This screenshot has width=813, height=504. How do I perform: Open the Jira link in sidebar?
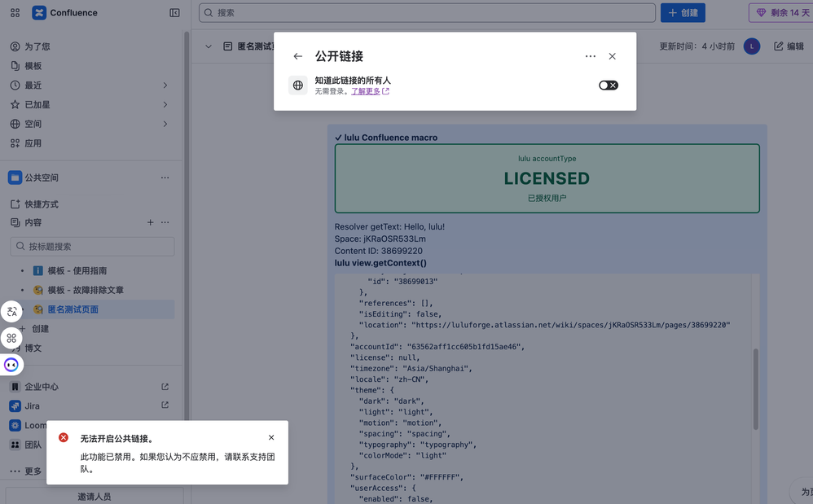click(x=32, y=406)
